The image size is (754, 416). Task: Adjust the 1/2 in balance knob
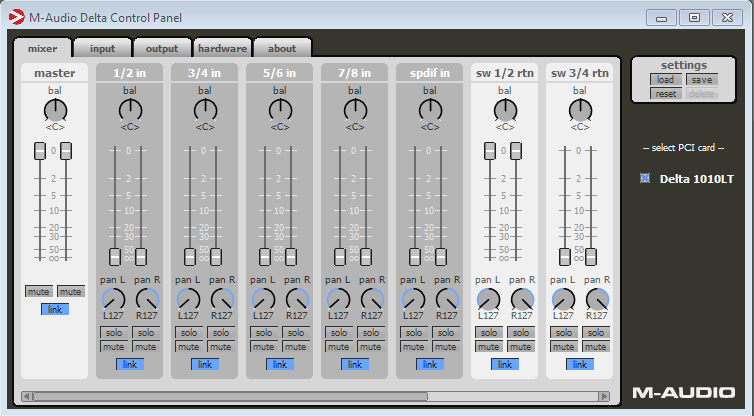pyautogui.click(x=130, y=111)
